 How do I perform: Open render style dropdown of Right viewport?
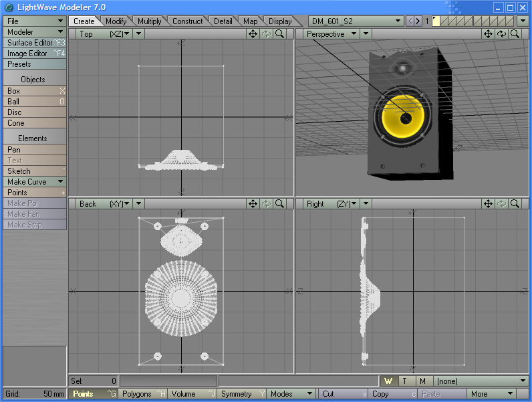(x=366, y=204)
